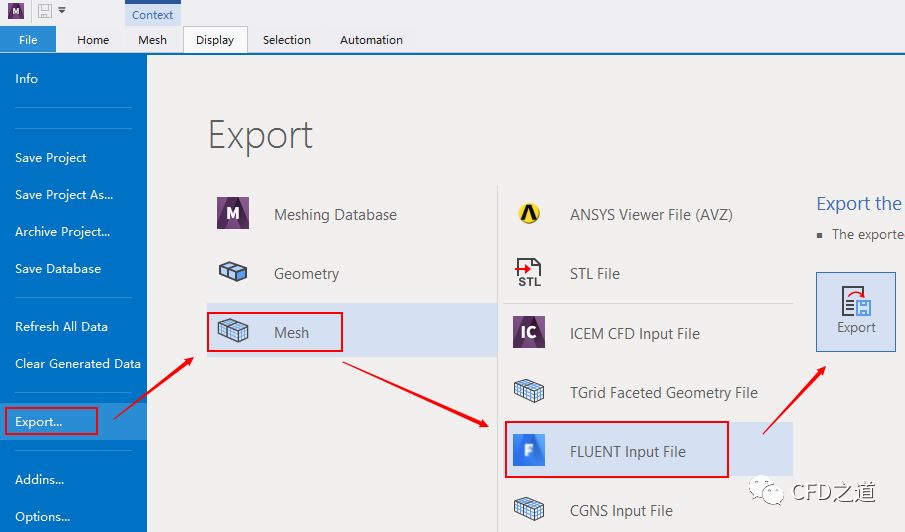
Task: Click the save icon in title bar
Action: click(45, 11)
